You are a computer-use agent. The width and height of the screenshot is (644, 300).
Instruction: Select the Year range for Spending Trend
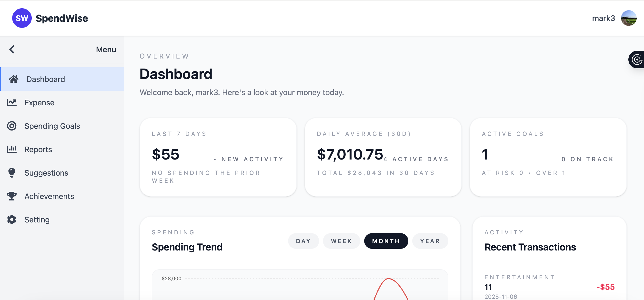click(430, 241)
